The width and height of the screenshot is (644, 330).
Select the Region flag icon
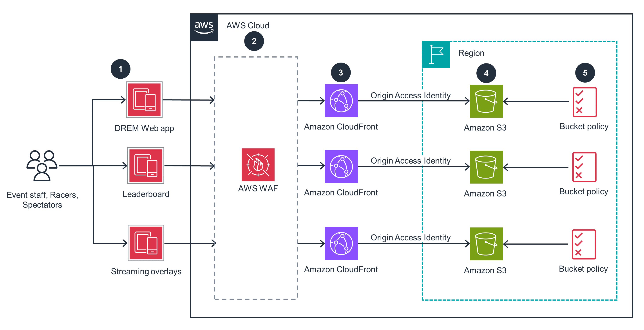[436, 54]
